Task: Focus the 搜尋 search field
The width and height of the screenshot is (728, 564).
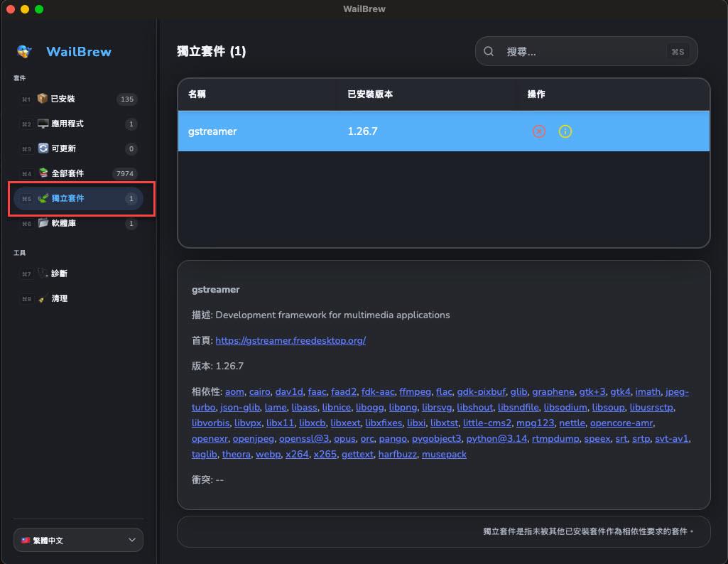Action: tap(582, 51)
